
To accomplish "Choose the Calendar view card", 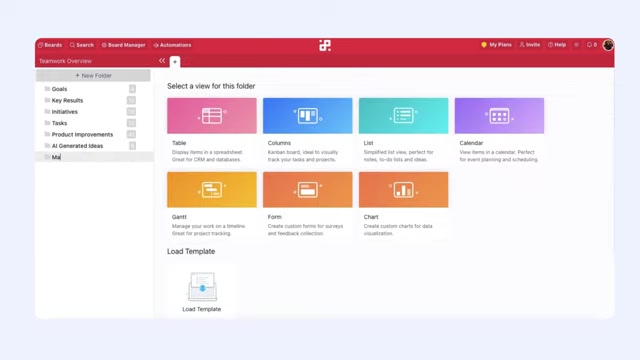I will (x=500, y=131).
